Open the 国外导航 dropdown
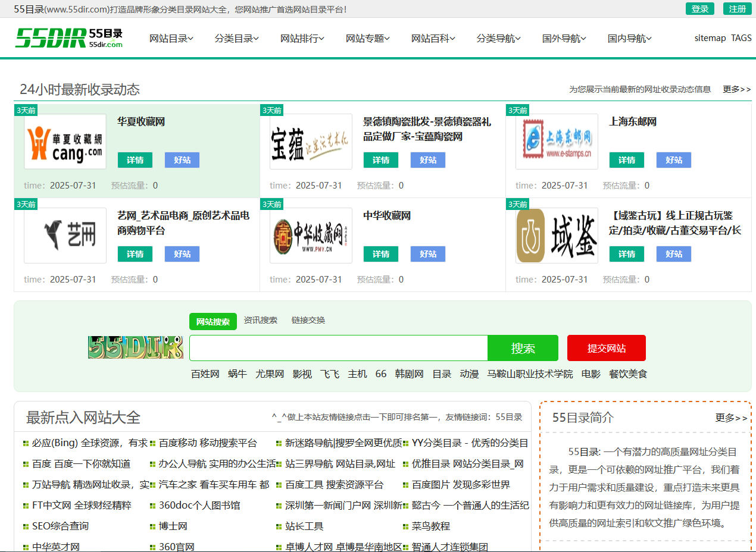 click(563, 37)
